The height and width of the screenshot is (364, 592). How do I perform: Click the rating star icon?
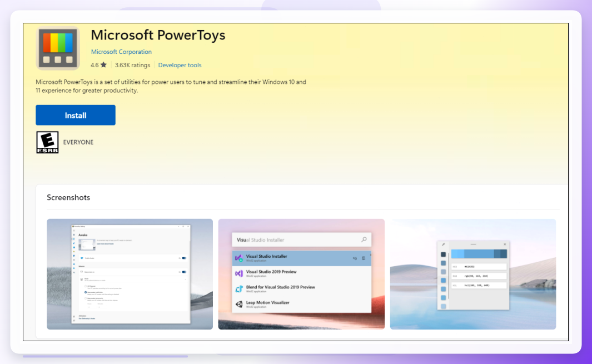(x=103, y=65)
